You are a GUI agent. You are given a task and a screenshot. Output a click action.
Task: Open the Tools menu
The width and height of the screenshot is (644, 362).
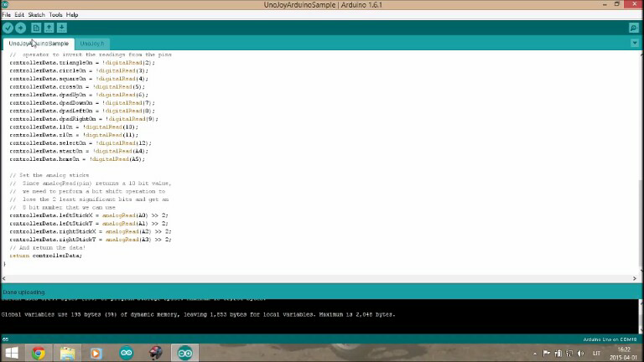click(x=55, y=15)
